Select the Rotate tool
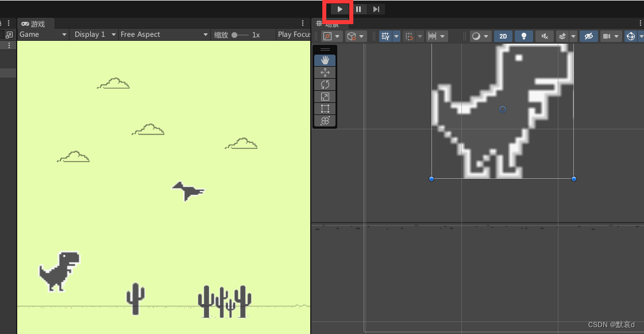 (325, 85)
